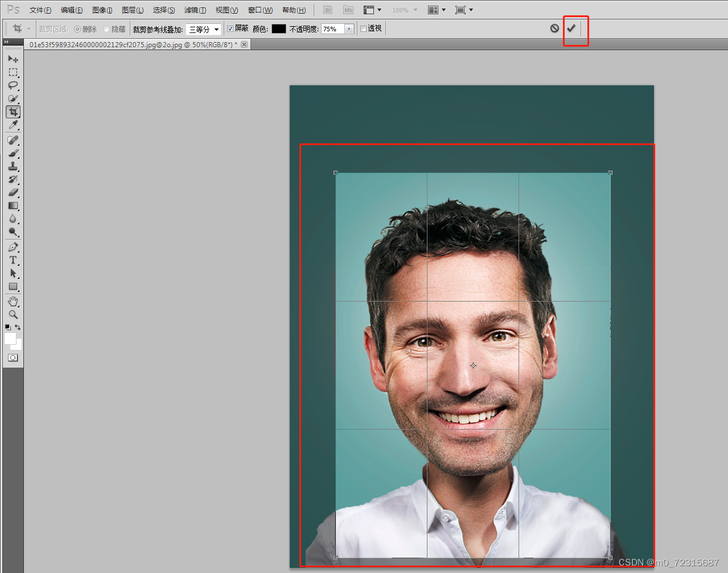Cancel the current crop operation

tap(554, 28)
